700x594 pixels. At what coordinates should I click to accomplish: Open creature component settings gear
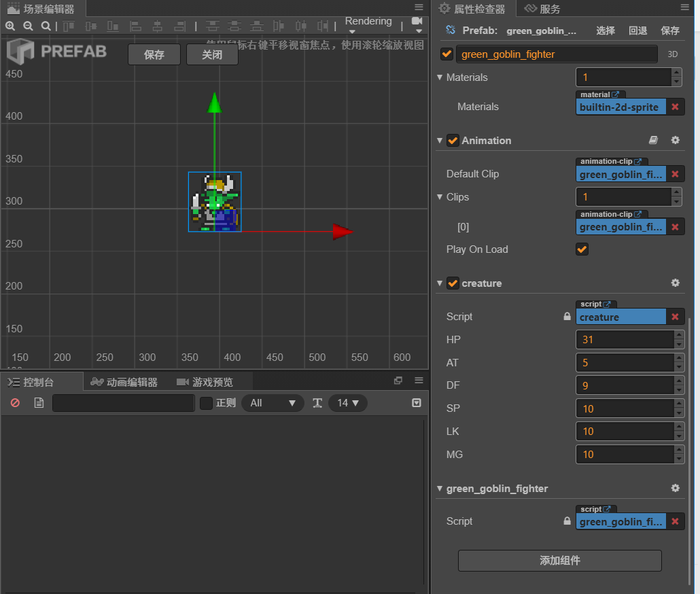(x=676, y=283)
